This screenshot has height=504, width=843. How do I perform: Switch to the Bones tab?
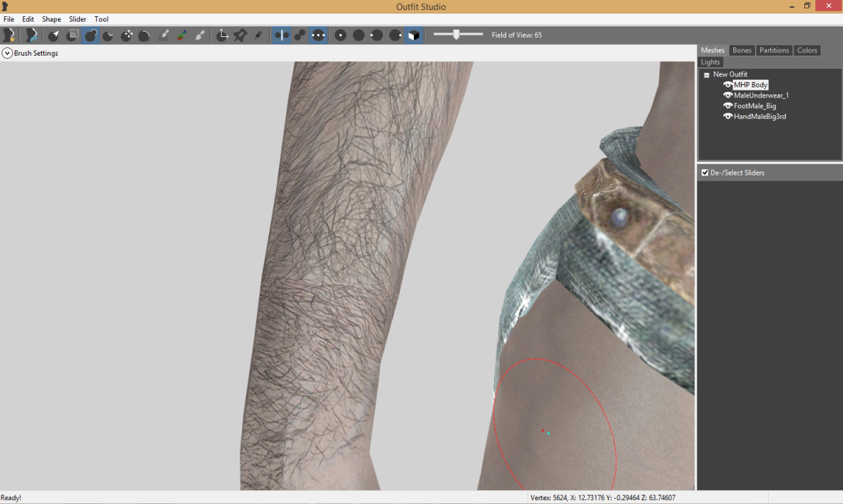(742, 50)
